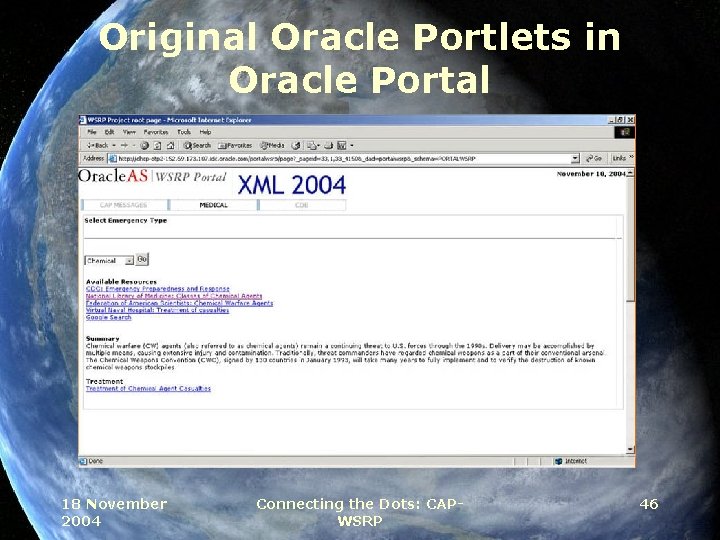Image resolution: width=720 pixels, height=540 pixels.
Task: Click the page icon in address bar
Action: tap(112, 158)
